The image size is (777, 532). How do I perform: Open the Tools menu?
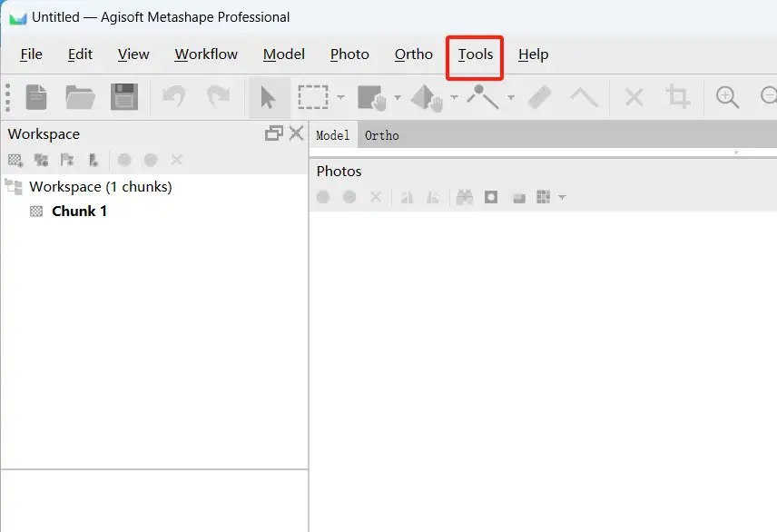pyautogui.click(x=475, y=54)
